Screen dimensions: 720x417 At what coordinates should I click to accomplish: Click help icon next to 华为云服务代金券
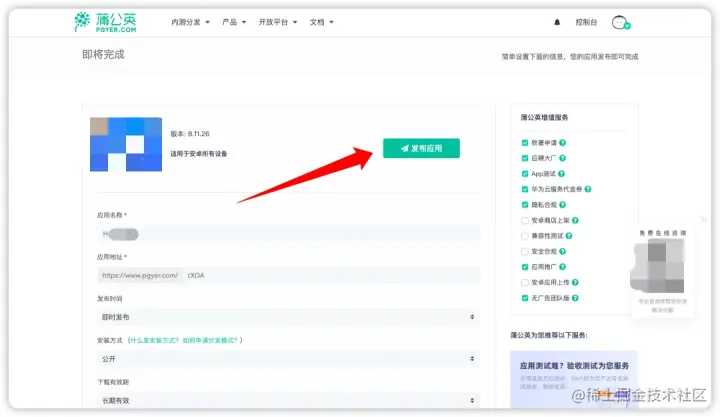coord(588,189)
